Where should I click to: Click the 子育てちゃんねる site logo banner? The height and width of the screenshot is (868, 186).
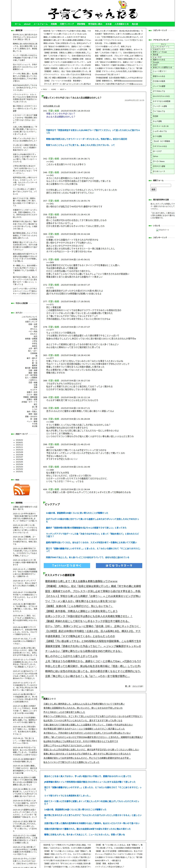click(x=93, y=11)
